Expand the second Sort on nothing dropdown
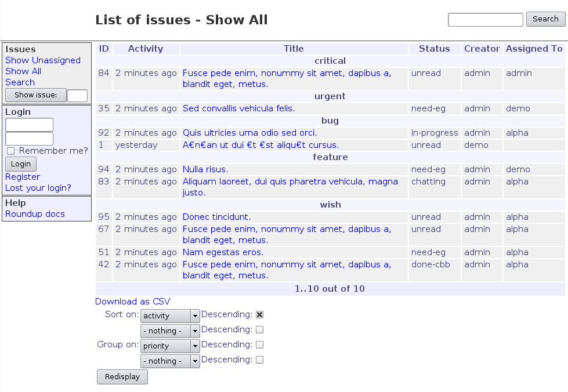 coord(170,331)
